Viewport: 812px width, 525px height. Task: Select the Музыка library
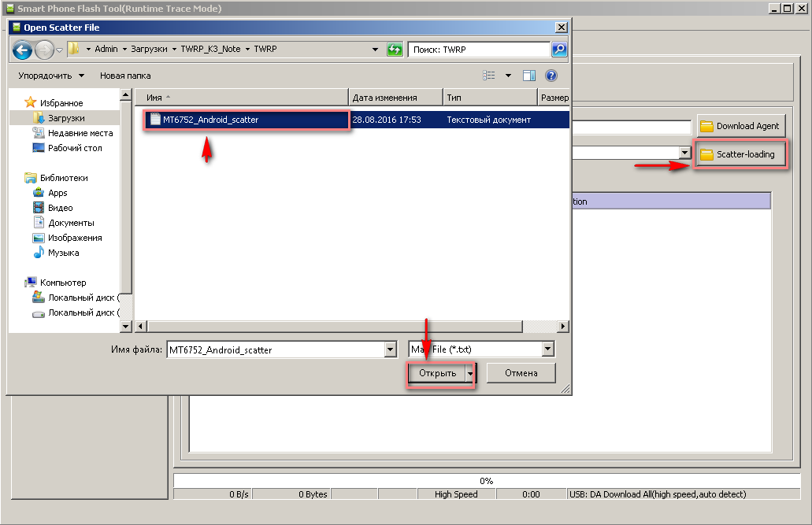click(x=63, y=253)
